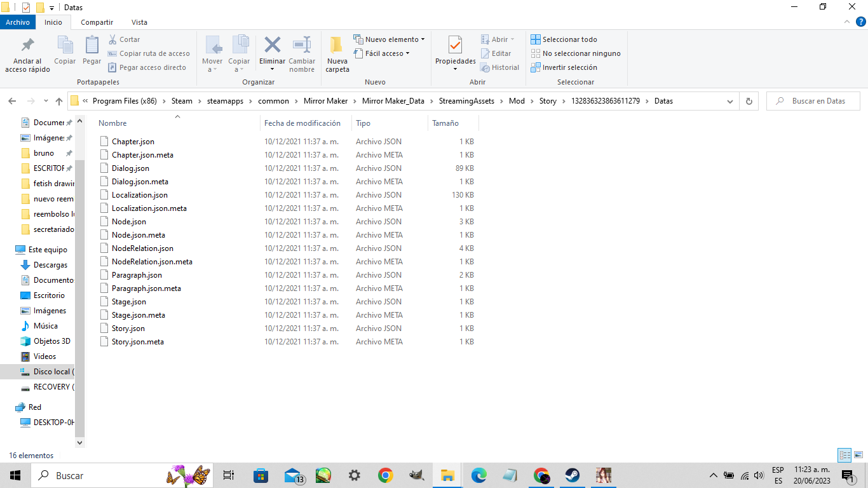Go to the steamapps breadcrumb
Screen dimensions: 868x488
point(225,101)
